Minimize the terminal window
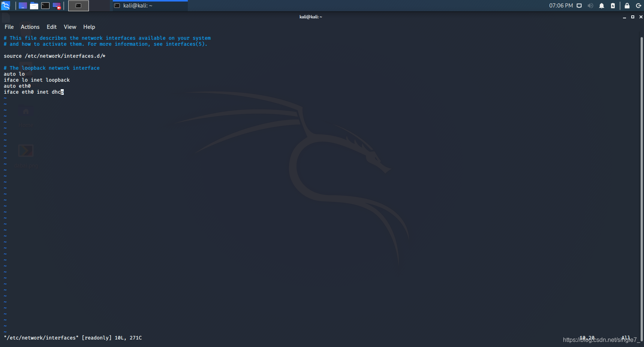Screen dimensions: 644x347 coord(625,17)
